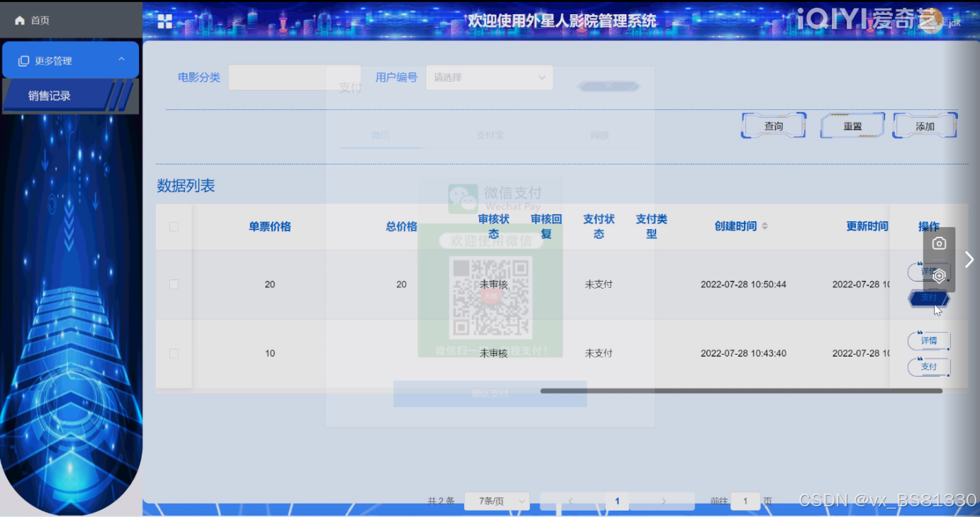
Task: Click the 总价格 value 20
Action: (402, 284)
